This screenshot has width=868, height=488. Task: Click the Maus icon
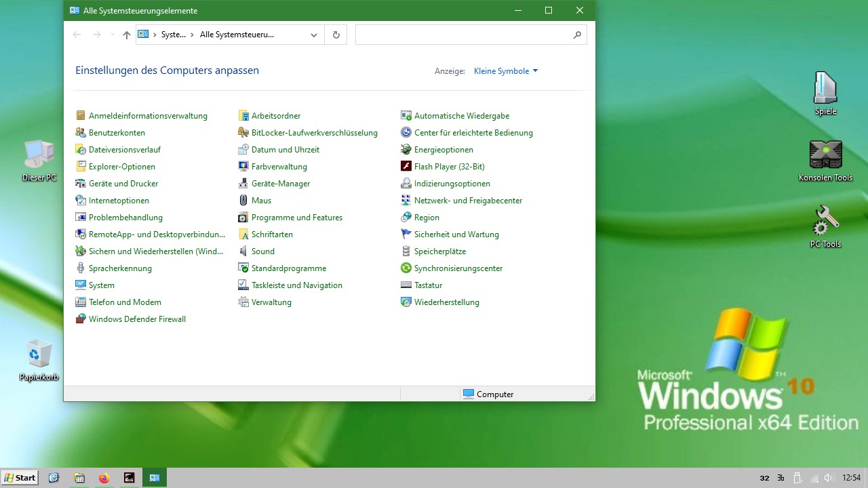tap(243, 201)
